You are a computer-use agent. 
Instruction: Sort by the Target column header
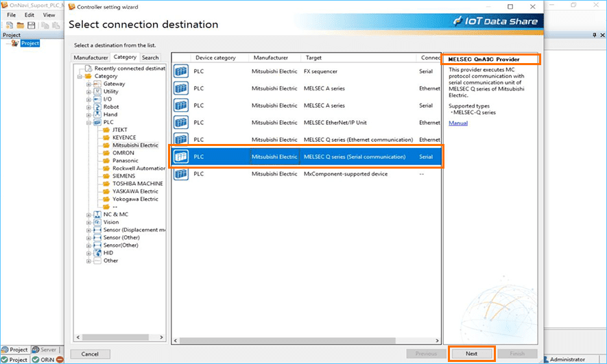coord(313,58)
